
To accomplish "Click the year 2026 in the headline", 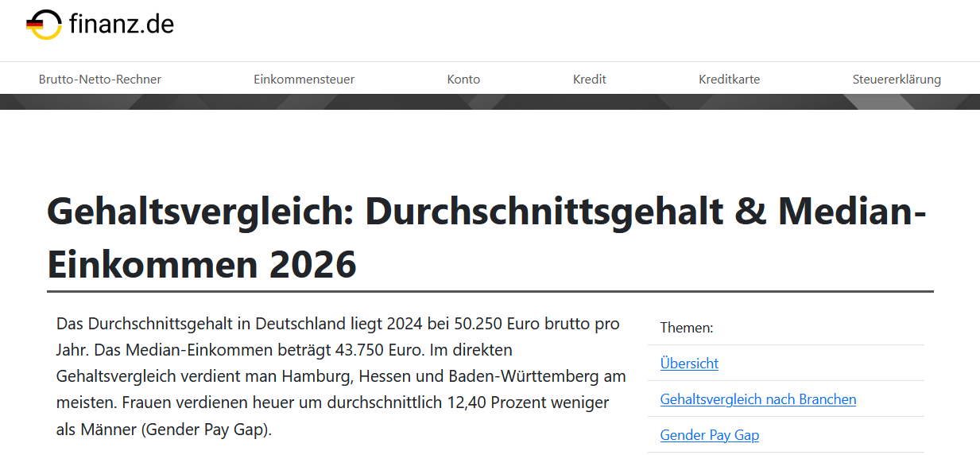I will point(312,264).
